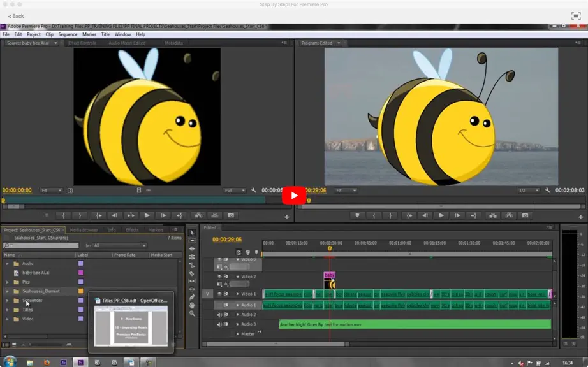The height and width of the screenshot is (367, 588).
Task: Go Back using the top-left link
Action: [x=16, y=16]
